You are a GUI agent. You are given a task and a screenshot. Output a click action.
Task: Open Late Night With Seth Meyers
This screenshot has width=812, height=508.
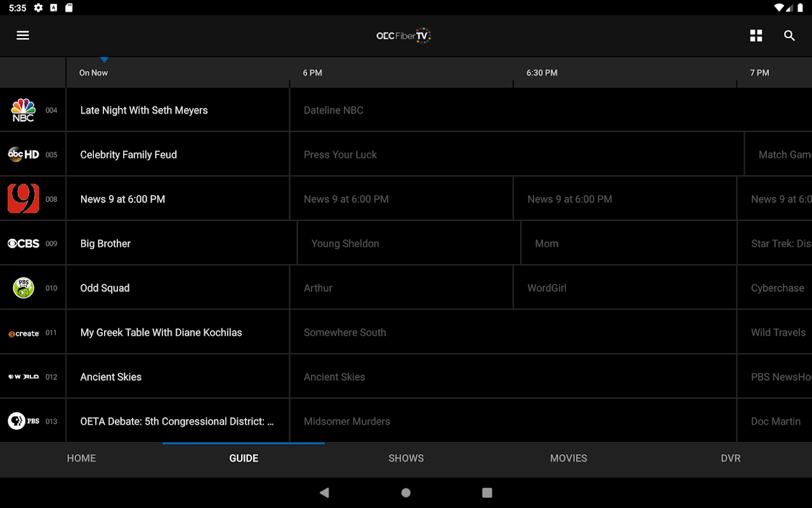(x=178, y=110)
